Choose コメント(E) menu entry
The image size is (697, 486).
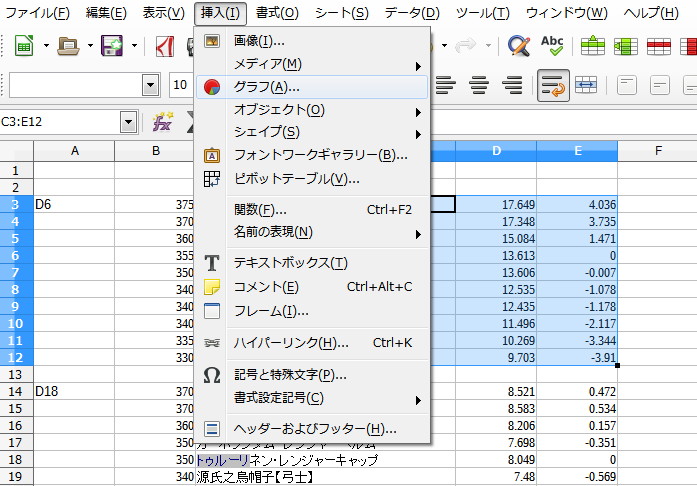click(312, 287)
